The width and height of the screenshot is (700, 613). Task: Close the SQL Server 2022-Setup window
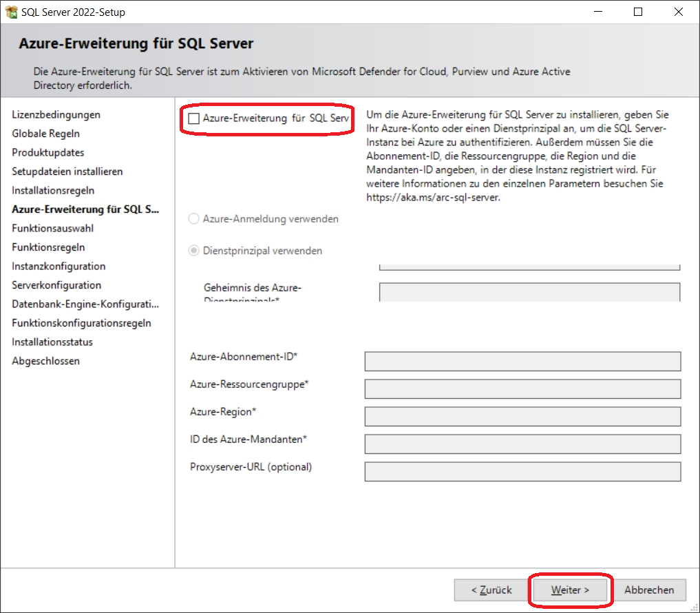(x=679, y=12)
